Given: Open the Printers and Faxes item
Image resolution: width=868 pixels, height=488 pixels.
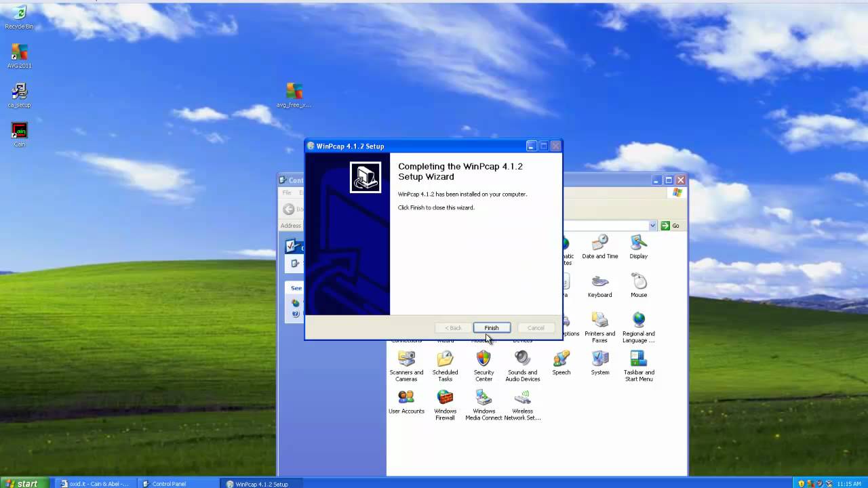Looking at the screenshot, I should pyautogui.click(x=599, y=328).
